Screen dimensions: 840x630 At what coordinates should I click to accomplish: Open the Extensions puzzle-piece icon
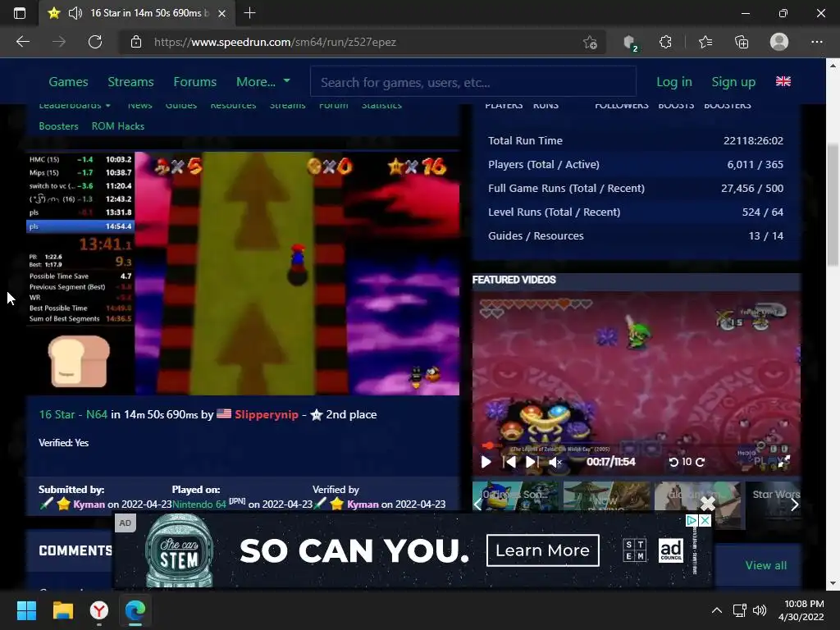(x=665, y=42)
